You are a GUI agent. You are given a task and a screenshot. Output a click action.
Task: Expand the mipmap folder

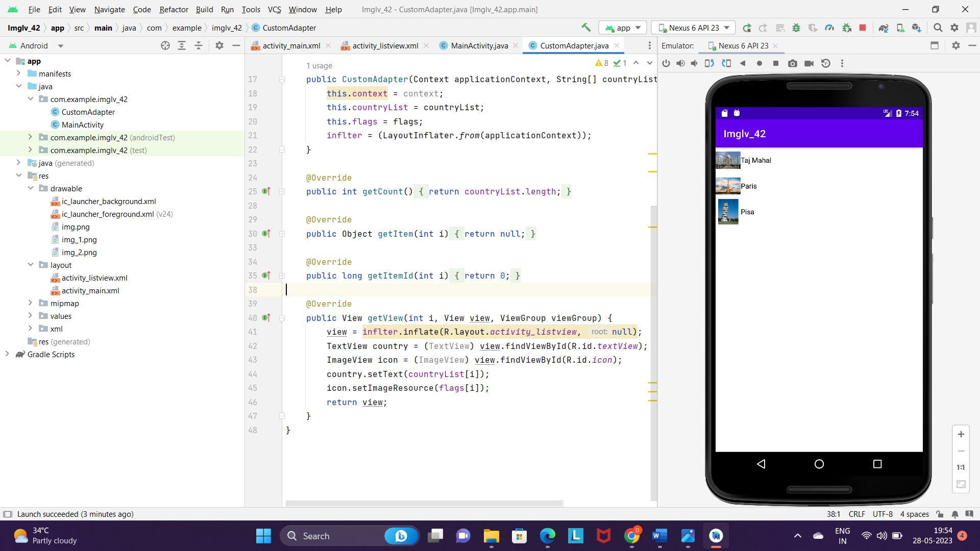[30, 303]
